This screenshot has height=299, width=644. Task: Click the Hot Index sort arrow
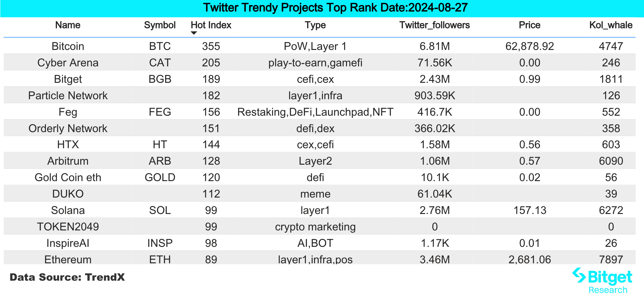(x=194, y=33)
